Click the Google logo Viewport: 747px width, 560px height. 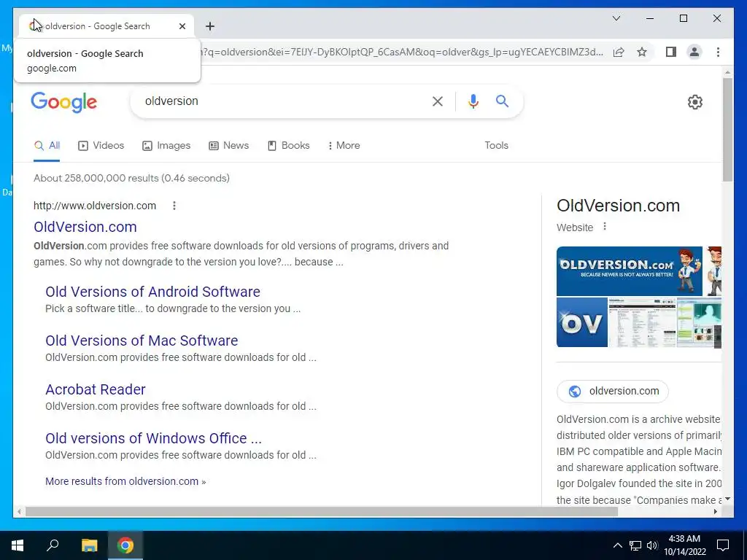(64, 102)
